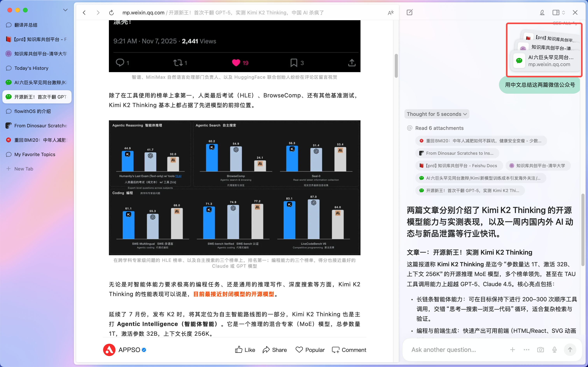Click the address bar URL mp.weixin.qq.com
588x367 pixels.
click(x=143, y=13)
